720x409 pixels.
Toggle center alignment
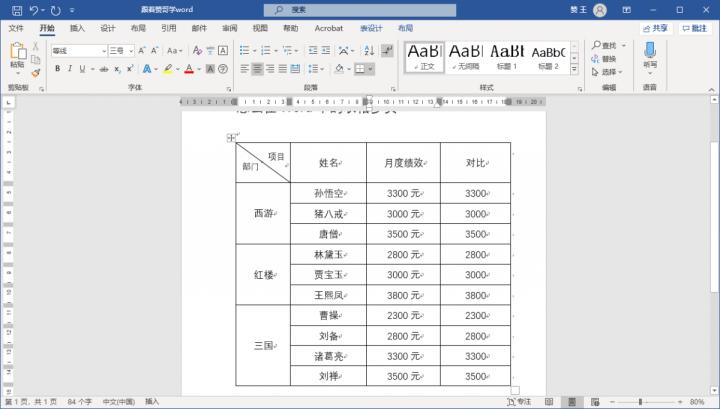257,69
